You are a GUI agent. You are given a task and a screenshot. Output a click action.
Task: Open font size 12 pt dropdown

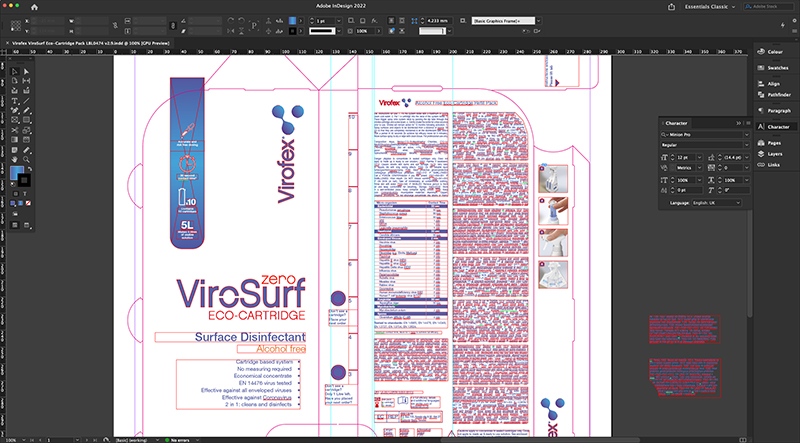tap(700, 157)
